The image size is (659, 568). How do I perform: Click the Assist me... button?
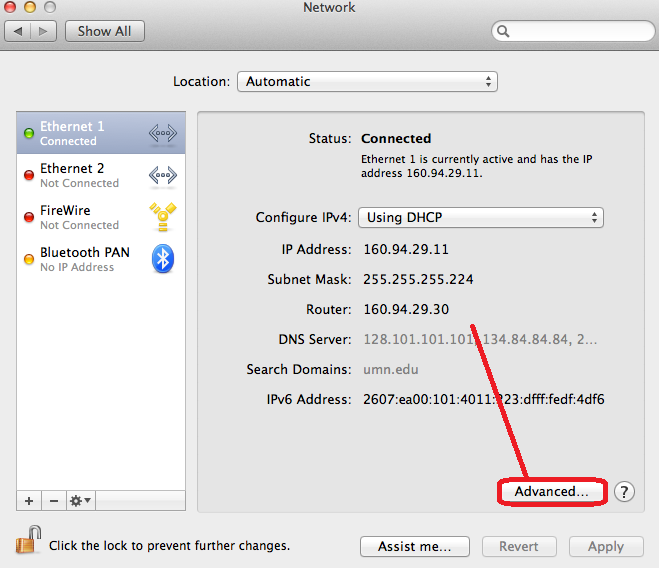click(x=415, y=546)
